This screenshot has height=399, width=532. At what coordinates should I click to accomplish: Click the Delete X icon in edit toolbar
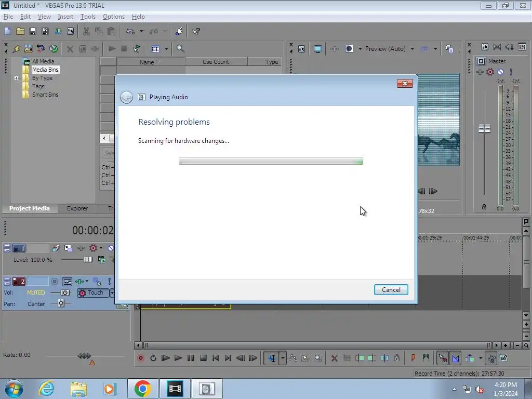(x=334, y=358)
